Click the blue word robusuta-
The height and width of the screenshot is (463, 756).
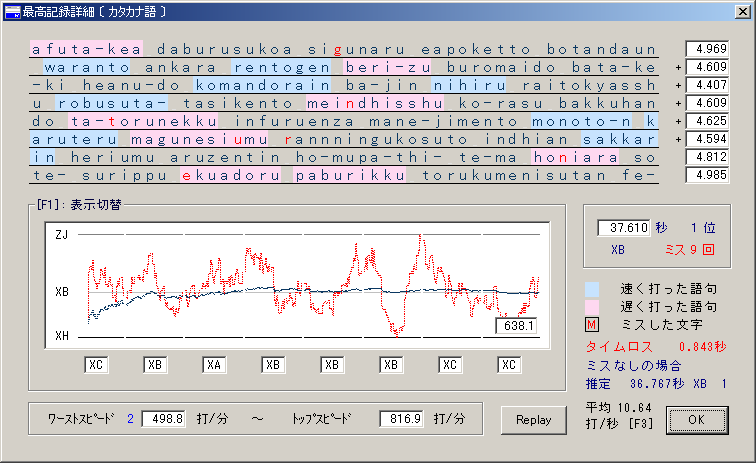(112, 103)
